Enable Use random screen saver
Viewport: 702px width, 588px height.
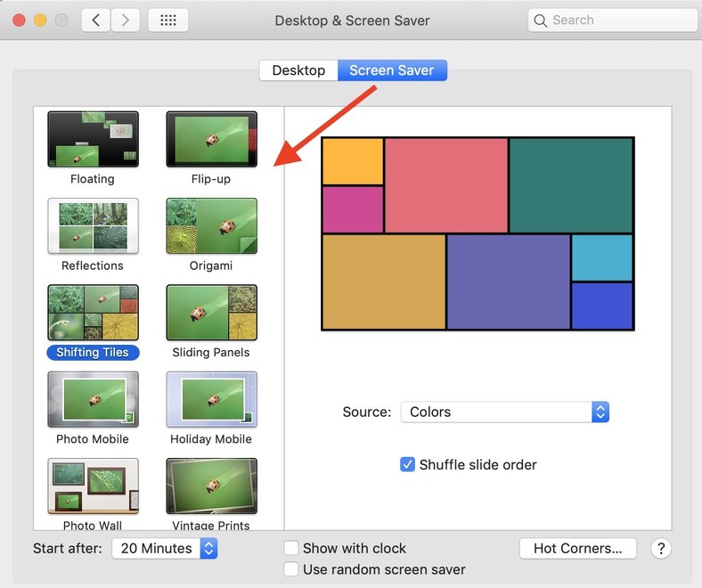[x=291, y=569]
